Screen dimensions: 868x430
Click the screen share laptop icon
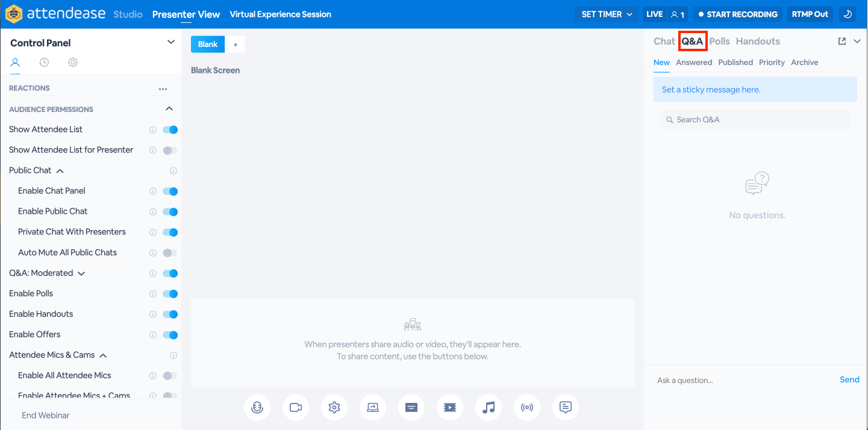(373, 407)
